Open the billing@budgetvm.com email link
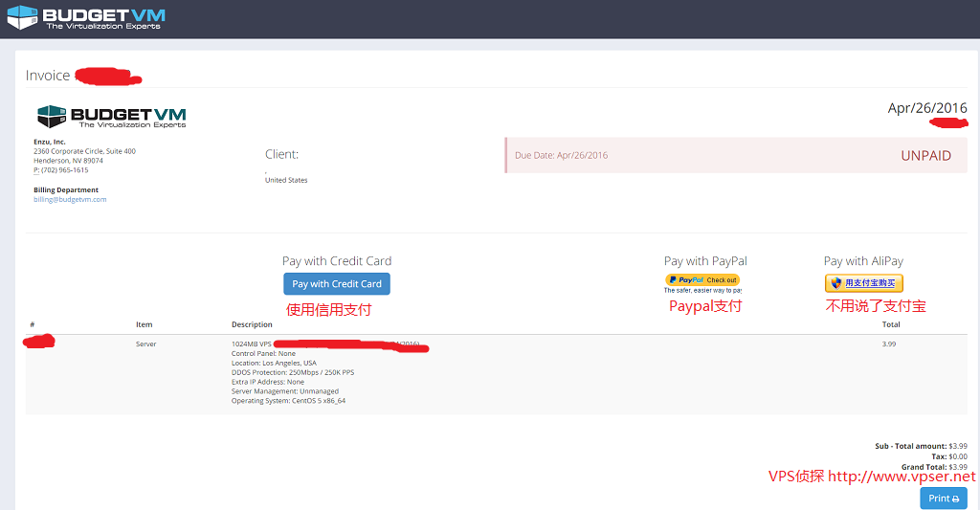Viewport: 980px width, 510px height. tap(70, 199)
